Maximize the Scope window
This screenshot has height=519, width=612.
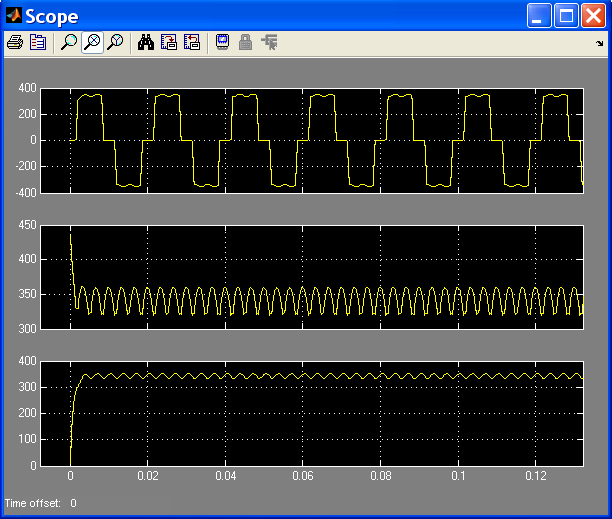(566, 16)
